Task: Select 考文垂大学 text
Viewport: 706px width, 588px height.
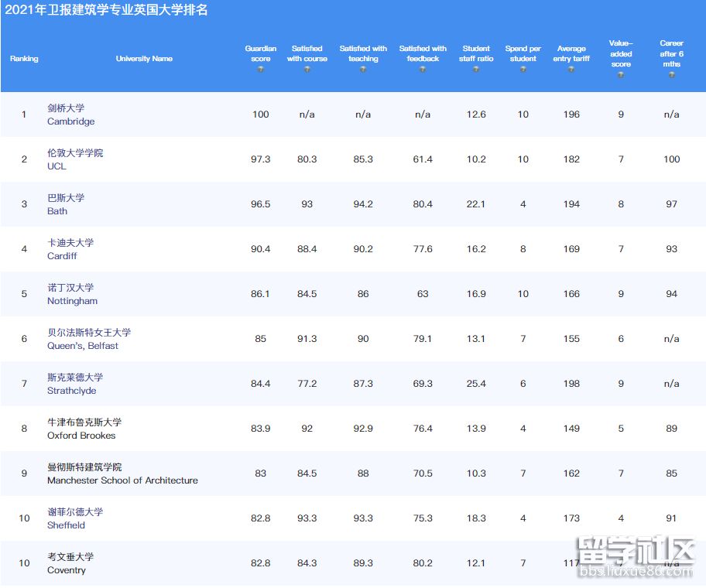Action: coord(70,557)
